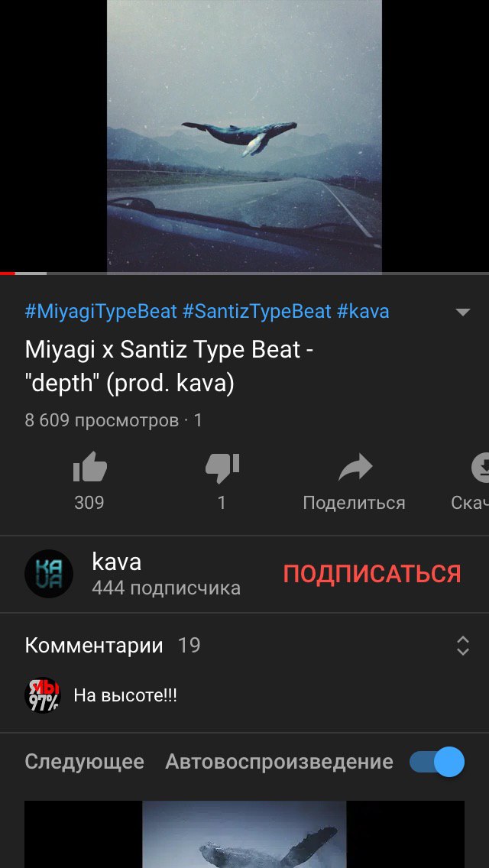Viewport: 489px width, 868px height.
Task: Open the #SantizTypeBeat hashtag
Action: coord(257,311)
